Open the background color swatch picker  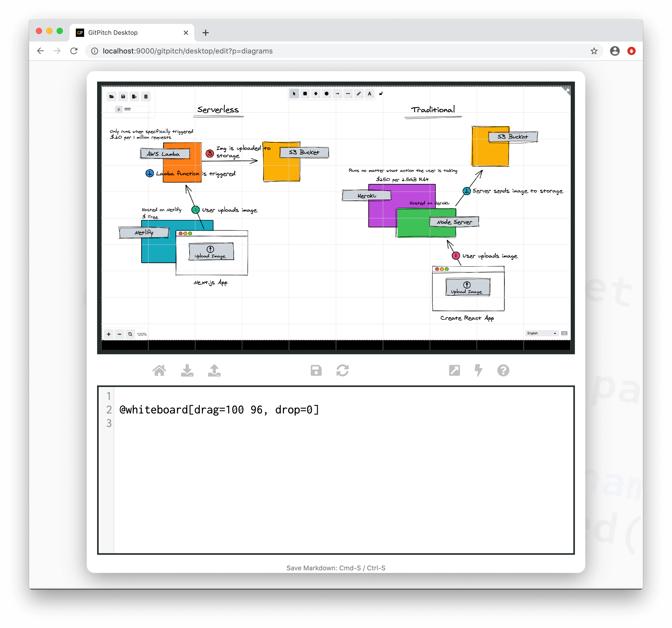111,109
